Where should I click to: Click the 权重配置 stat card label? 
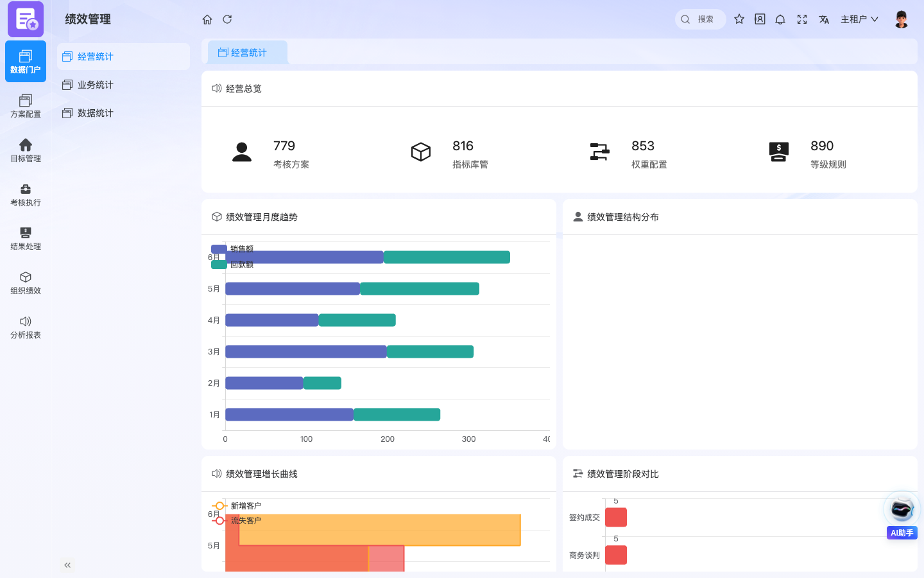pyautogui.click(x=649, y=164)
